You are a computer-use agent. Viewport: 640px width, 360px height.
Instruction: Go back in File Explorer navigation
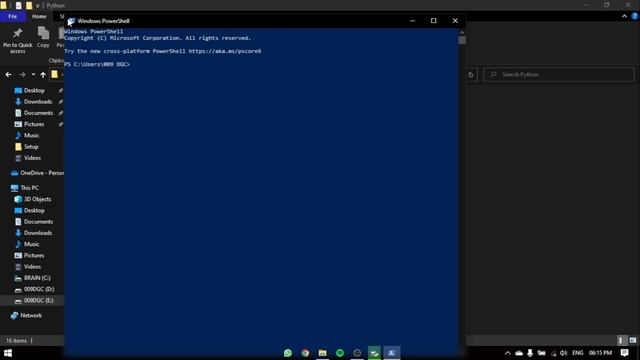pos(9,75)
